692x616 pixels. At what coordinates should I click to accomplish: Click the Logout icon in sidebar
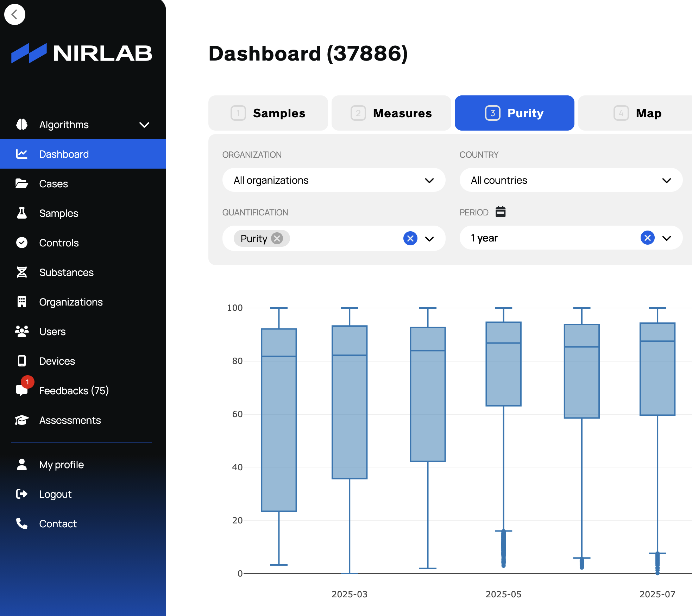[21, 494]
